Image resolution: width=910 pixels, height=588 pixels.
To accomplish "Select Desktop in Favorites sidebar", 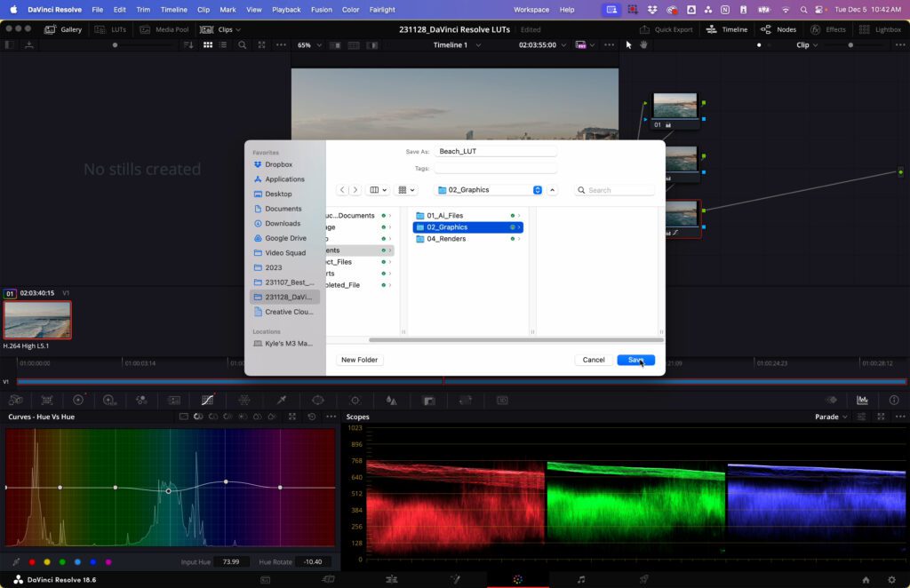I will 284,195.
